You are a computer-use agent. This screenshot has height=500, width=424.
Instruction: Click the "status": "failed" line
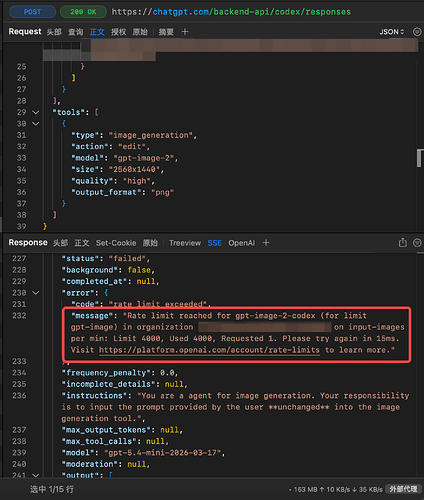click(106, 259)
